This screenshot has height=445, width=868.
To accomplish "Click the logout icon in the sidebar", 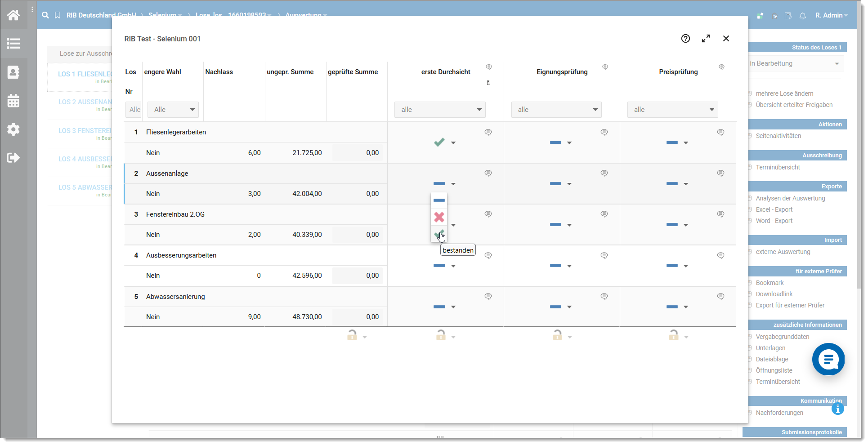I will [x=13, y=158].
